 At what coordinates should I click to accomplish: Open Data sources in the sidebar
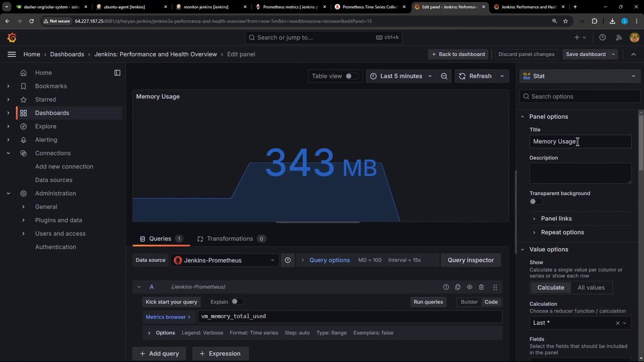coord(54,180)
